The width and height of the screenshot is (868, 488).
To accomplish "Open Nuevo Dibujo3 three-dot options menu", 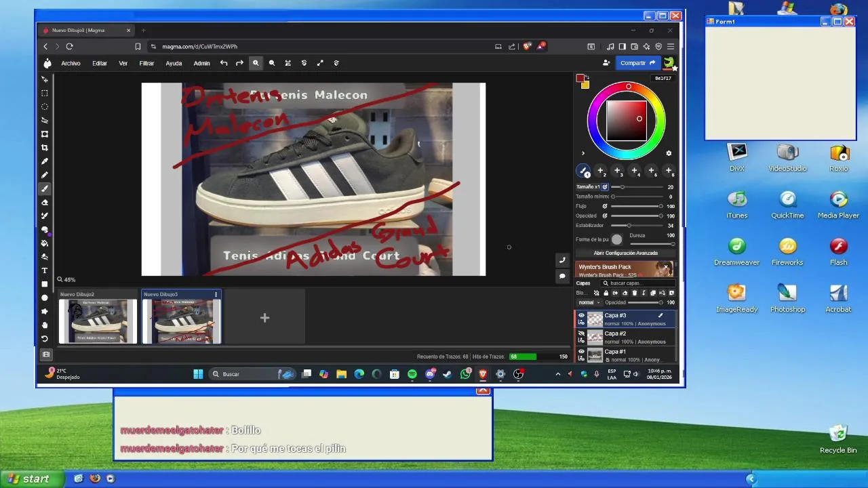I will pos(216,294).
